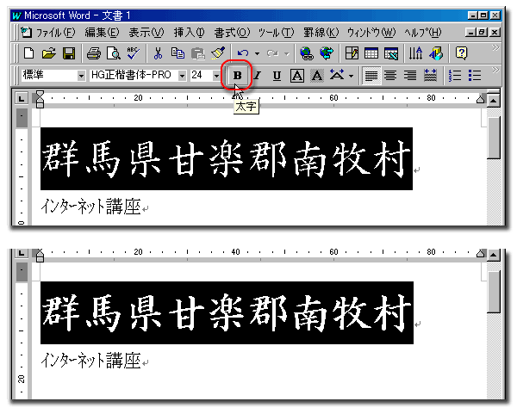This screenshot has width=517, height=420.
Task: Save the document with floppy disk icon
Action: (x=69, y=53)
